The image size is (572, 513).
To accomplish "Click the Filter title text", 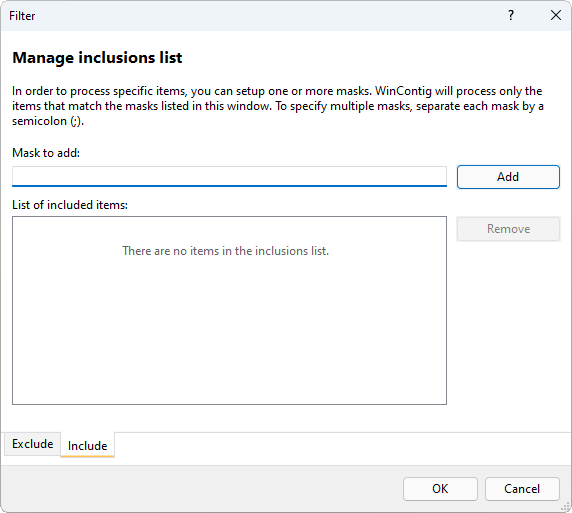I will point(22,16).
